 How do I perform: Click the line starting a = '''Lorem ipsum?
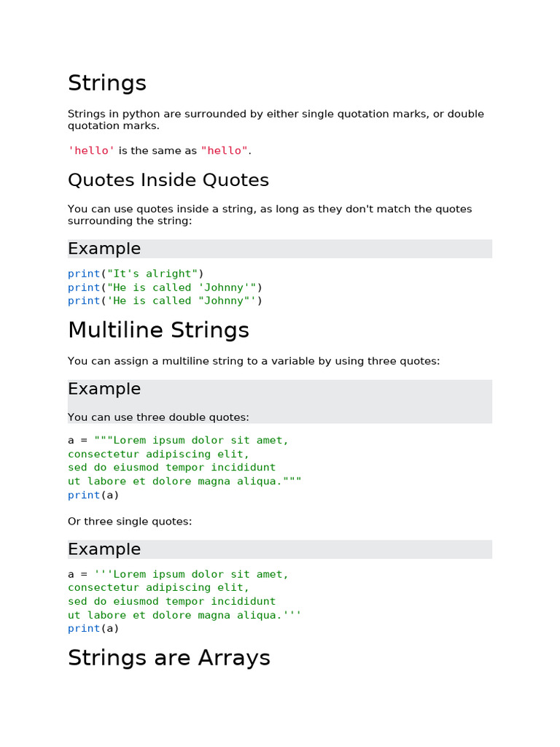tap(178, 574)
